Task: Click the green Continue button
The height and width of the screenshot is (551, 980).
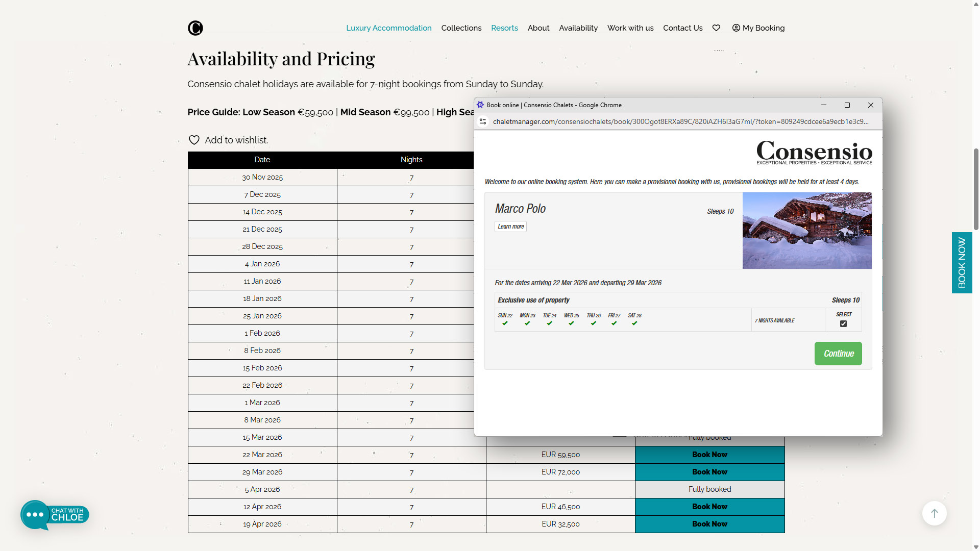Action: [x=838, y=354]
